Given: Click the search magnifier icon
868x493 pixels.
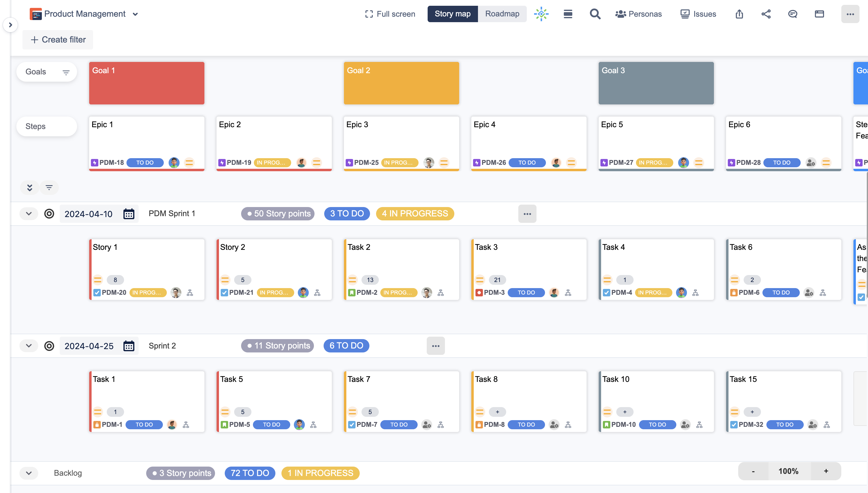Looking at the screenshot, I should pos(595,14).
